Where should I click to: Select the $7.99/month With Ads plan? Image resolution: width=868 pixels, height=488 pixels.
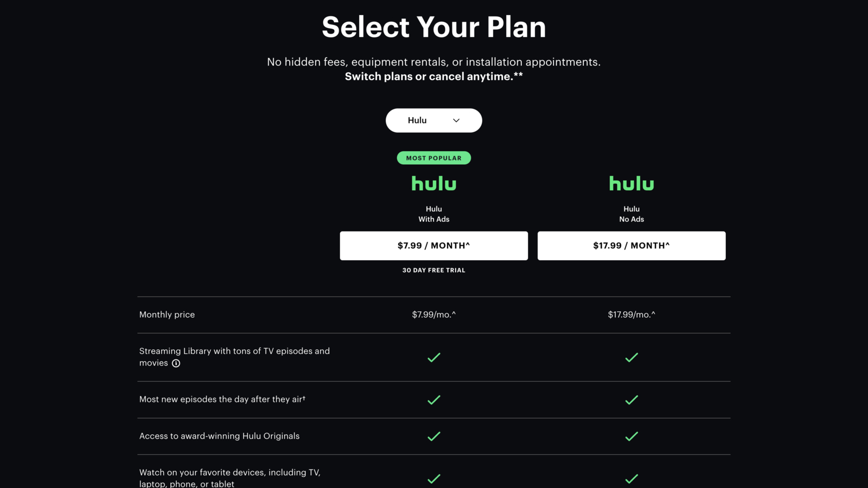coord(433,245)
